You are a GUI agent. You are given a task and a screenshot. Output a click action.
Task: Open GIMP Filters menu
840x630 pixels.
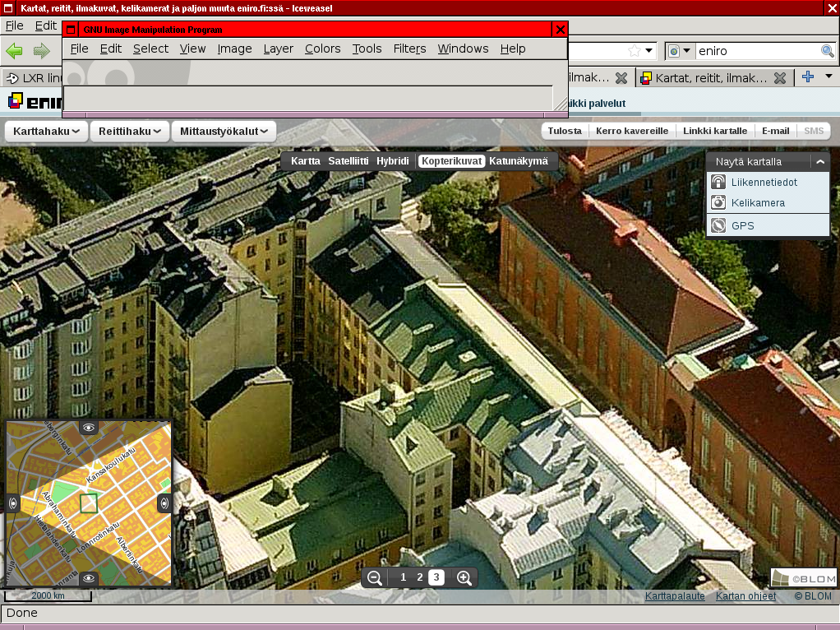point(410,49)
